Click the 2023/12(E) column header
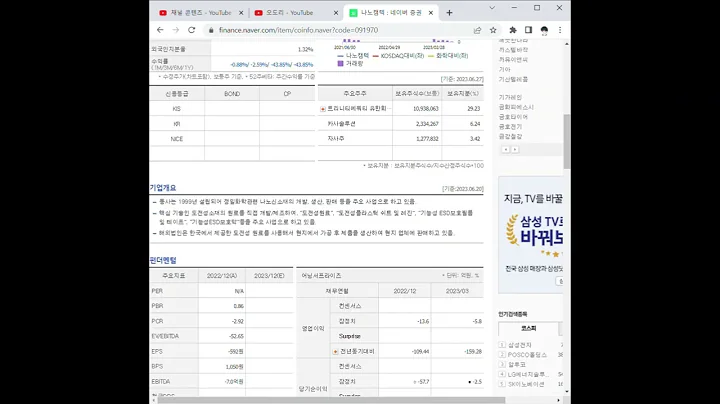This screenshot has height=404, width=720. click(x=270, y=276)
